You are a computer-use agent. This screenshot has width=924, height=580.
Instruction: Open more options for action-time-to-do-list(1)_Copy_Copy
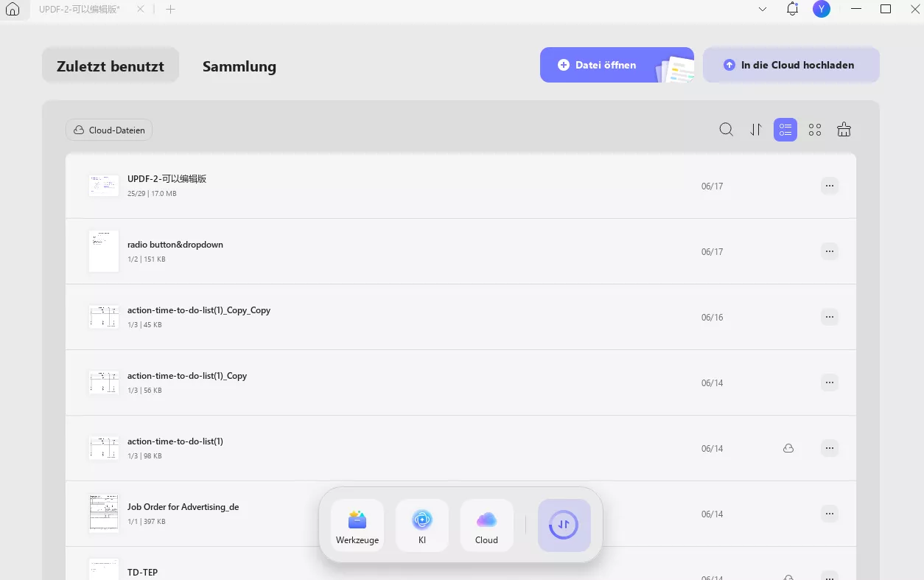830,317
